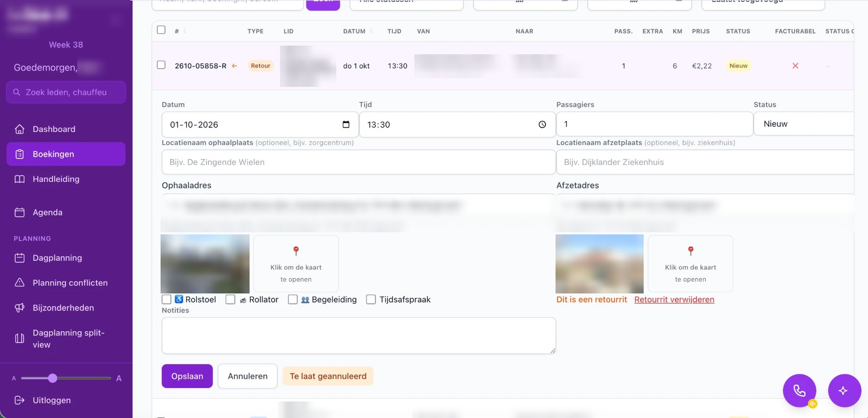
Task: Click the sort arrows next to # column
Action: (x=184, y=31)
